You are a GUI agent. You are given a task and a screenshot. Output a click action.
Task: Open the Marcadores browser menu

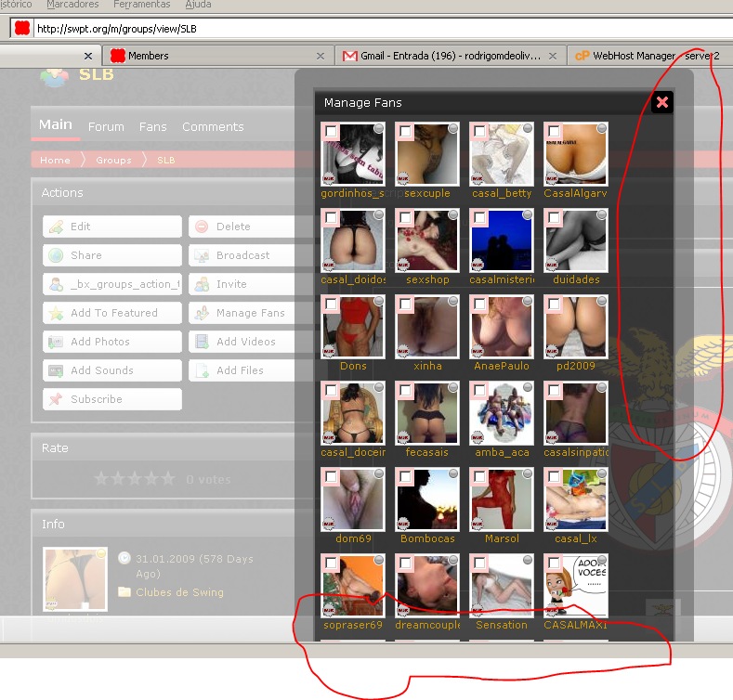point(72,5)
